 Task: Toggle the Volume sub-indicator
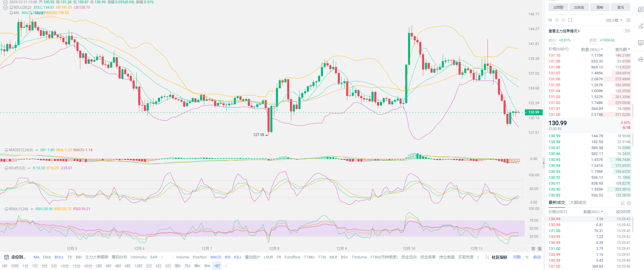(x=183, y=257)
